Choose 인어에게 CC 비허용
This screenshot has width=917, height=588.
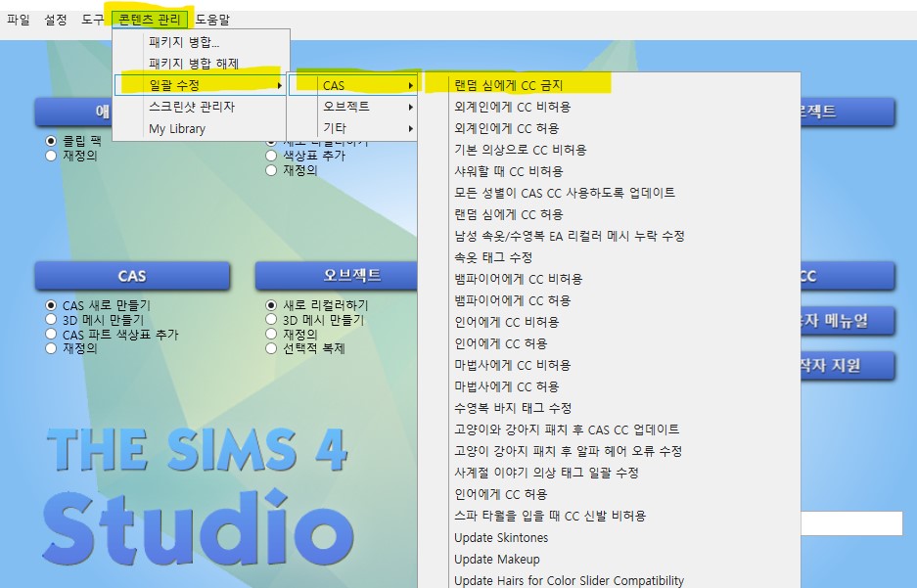click(x=609, y=322)
